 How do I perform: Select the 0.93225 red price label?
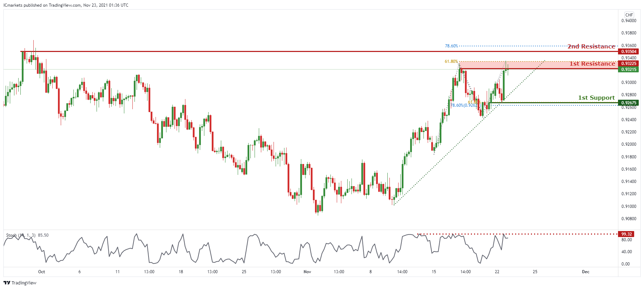pyautogui.click(x=629, y=64)
